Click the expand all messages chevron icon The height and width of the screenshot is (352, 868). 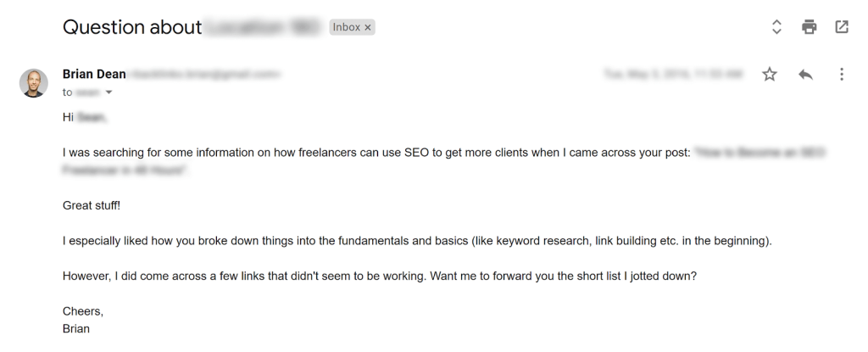coord(776,27)
